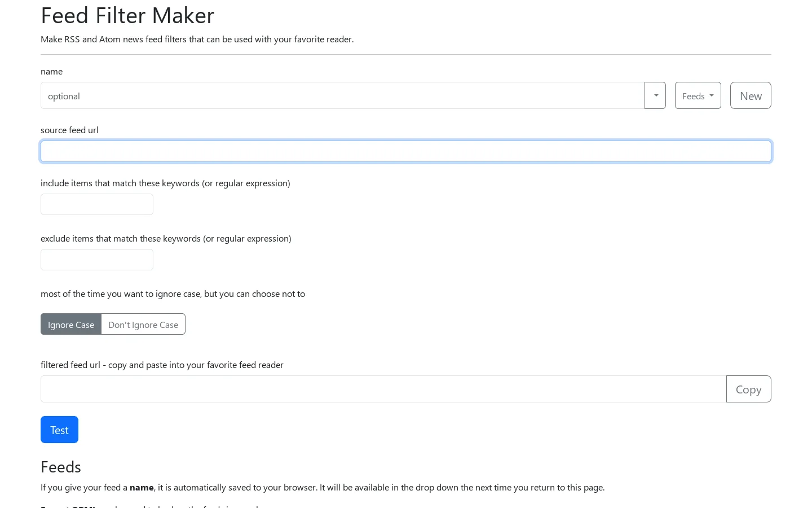Click the 'source feed url' label
Image resolution: width=812 pixels, height=508 pixels.
pos(69,130)
